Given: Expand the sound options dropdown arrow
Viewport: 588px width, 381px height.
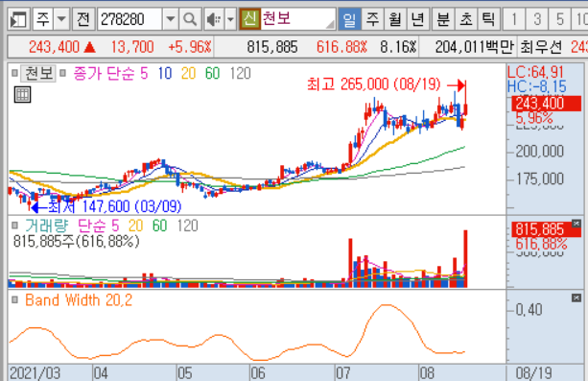Looking at the screenshot, I should click(230, 19).
